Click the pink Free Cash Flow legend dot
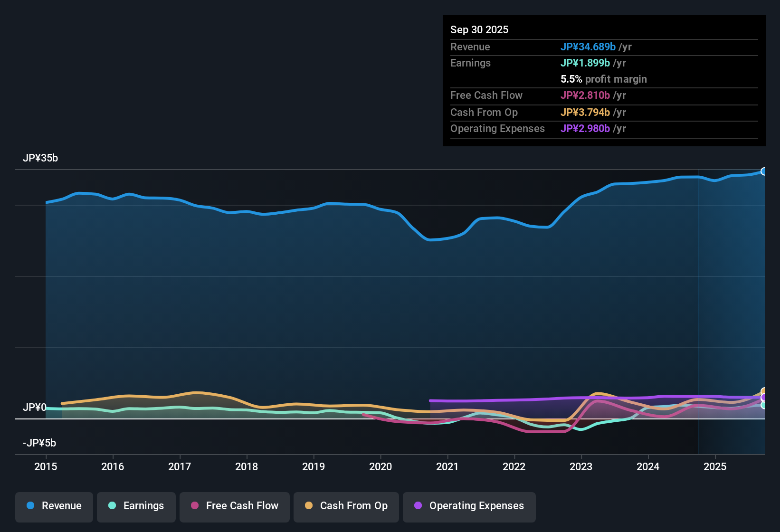Image resolution: width=780 pixels, height=532 pixels. coord(194,506)
